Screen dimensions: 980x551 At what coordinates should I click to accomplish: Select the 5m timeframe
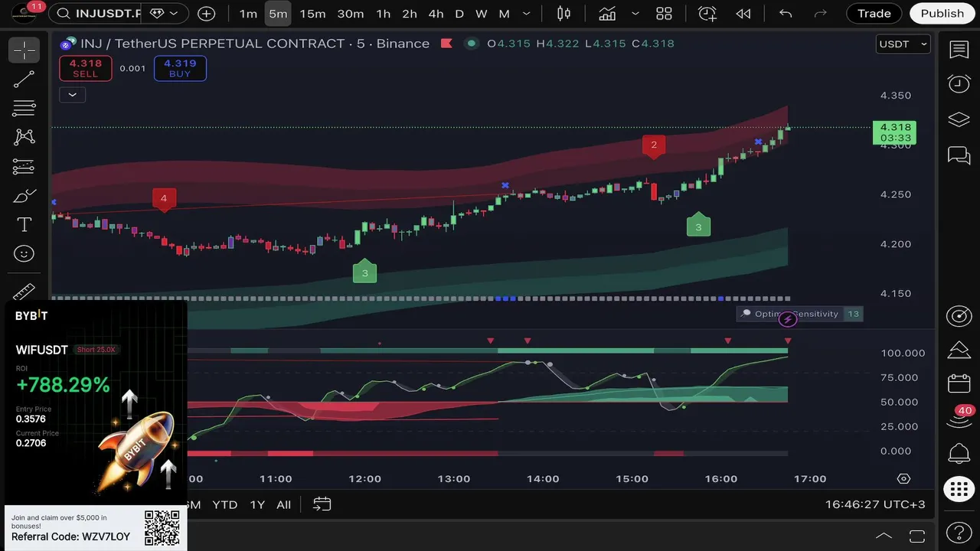278,14
